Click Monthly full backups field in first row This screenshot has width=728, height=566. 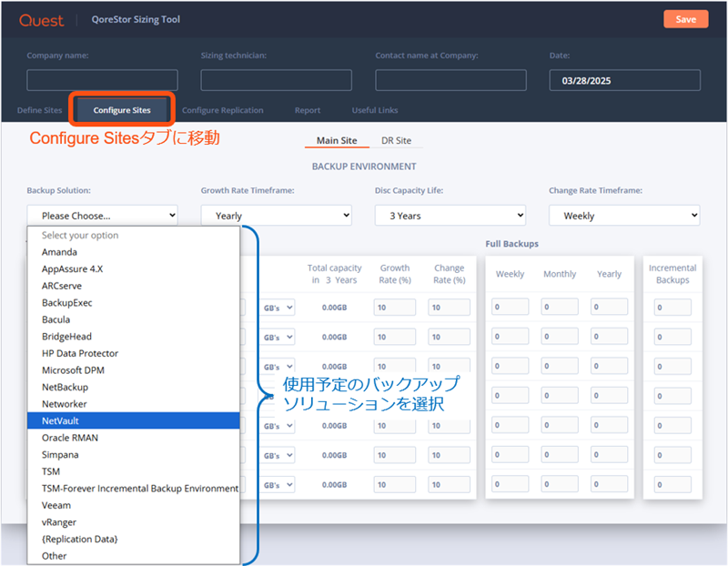pos(560,307)
